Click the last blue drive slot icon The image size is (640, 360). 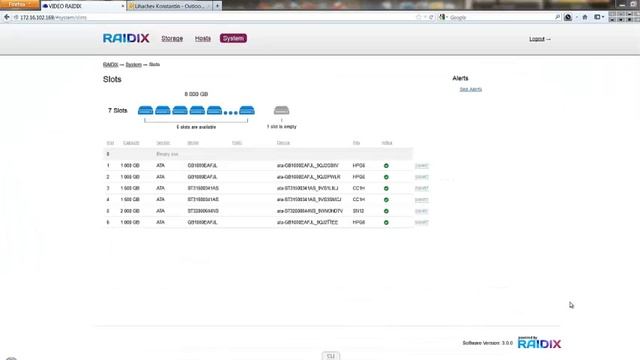click(x=247, y=110)
